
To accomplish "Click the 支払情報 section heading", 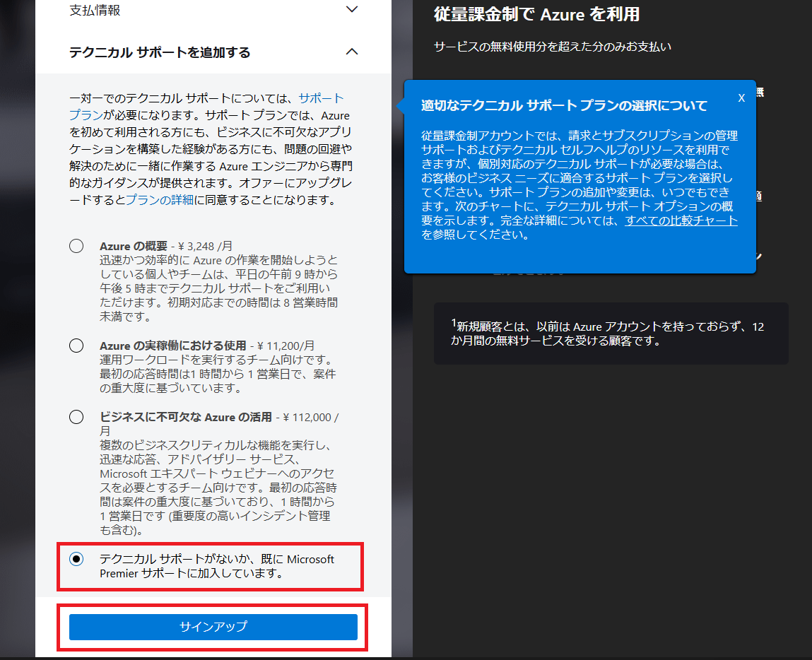I will tap(95, 11).
